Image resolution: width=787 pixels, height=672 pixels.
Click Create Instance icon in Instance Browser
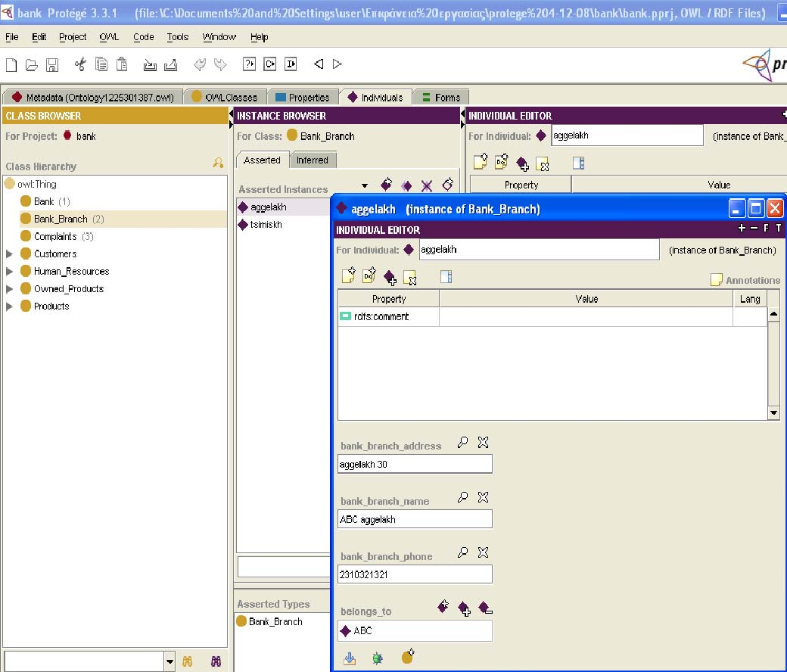tap(387, 185)
